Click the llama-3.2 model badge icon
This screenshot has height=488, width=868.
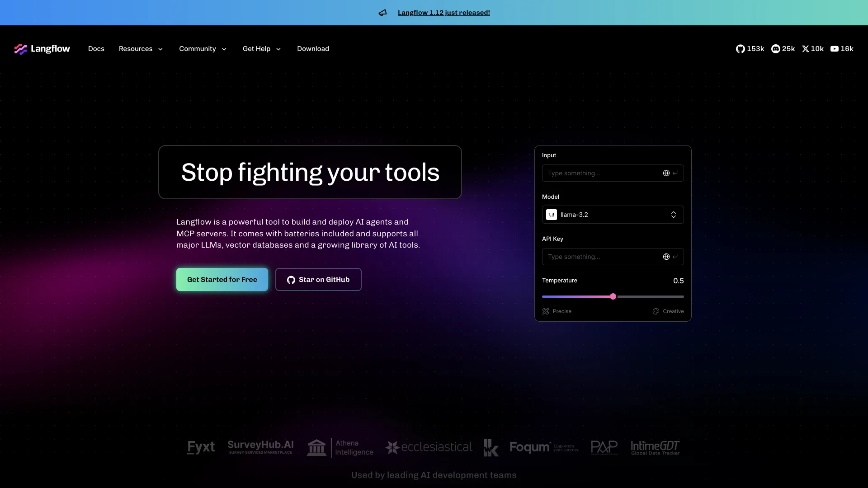(552, 215)
